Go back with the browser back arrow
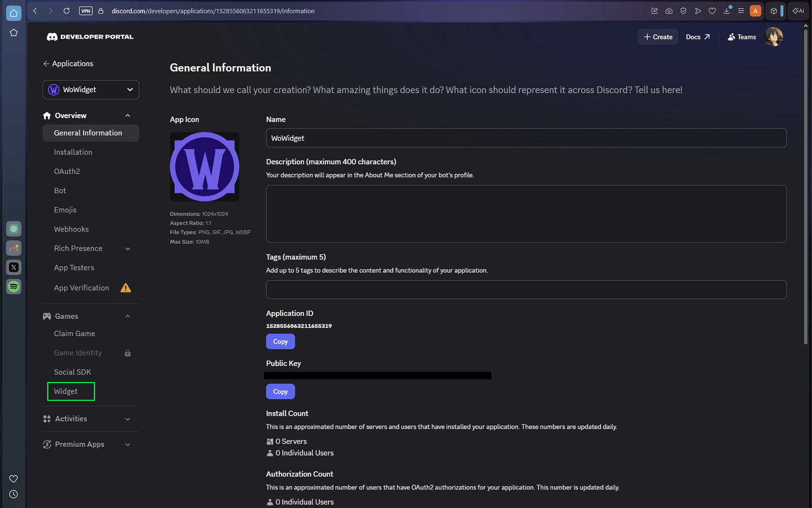812x508 pixels. 35,11
